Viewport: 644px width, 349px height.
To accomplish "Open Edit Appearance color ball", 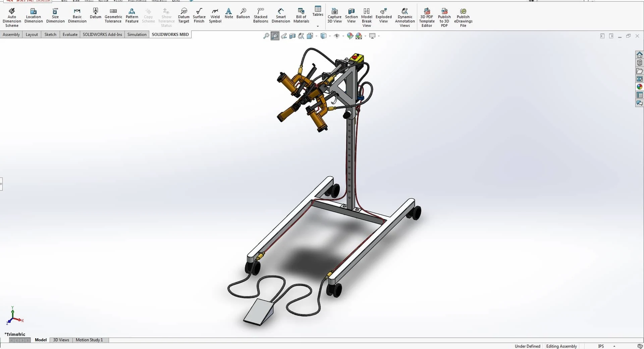I will (x=350, y=36).
